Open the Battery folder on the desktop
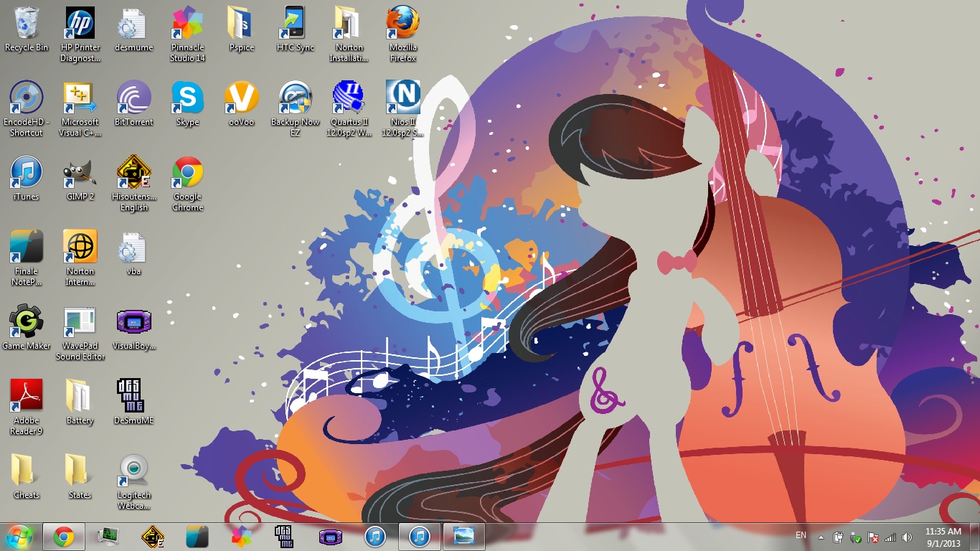This screenshot has width=980, height=551. coord(80,402)
